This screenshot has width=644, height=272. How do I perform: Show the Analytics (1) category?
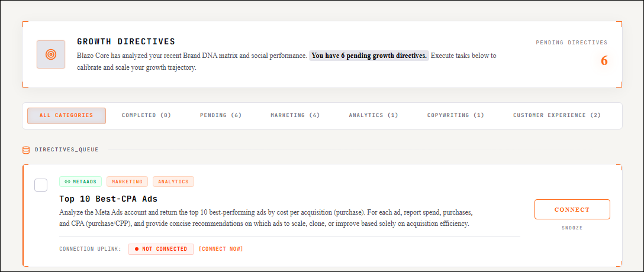tap(373, 116)
